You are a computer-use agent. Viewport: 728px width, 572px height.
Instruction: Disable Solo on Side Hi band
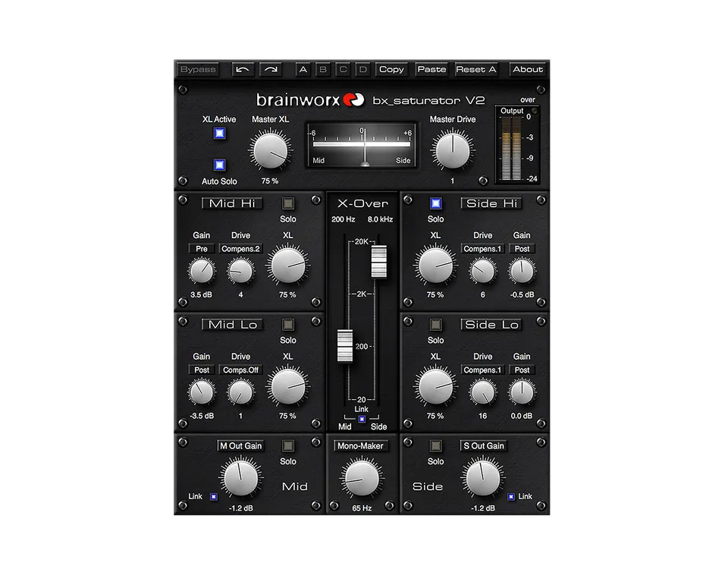coord(435,203)
